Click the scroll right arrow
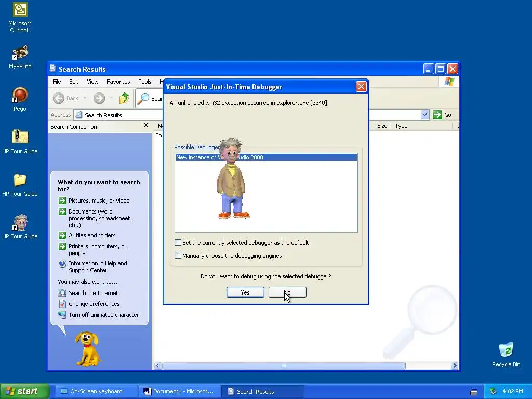 click(x=455, y=365)
